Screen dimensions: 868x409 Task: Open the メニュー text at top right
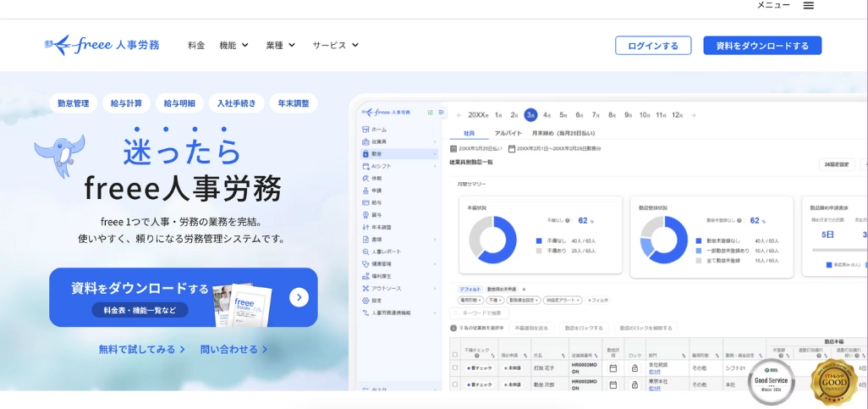[x=773, y=5]
